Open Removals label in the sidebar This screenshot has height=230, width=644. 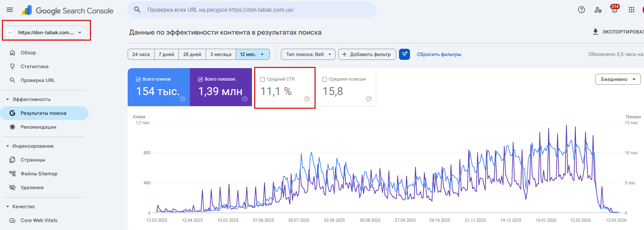pos(32,187)
